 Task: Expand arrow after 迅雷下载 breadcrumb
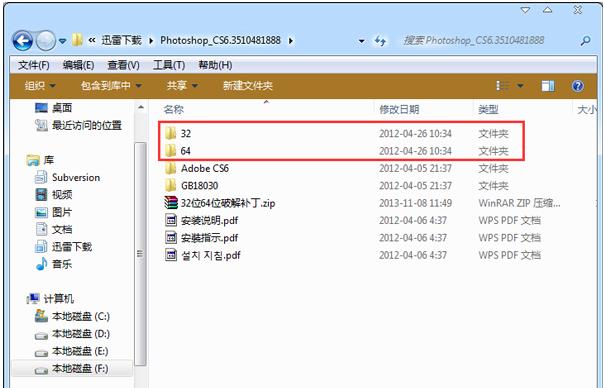point(151,41)
